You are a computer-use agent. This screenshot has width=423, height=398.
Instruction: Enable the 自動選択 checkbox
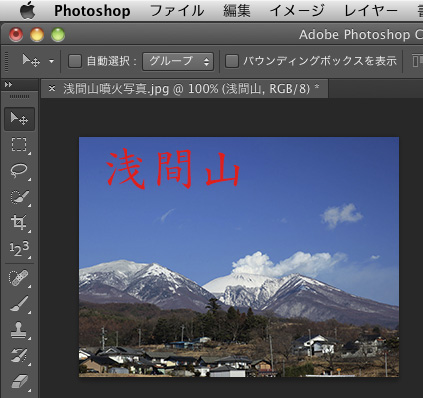pyautogui.click(x=75, y=61)
